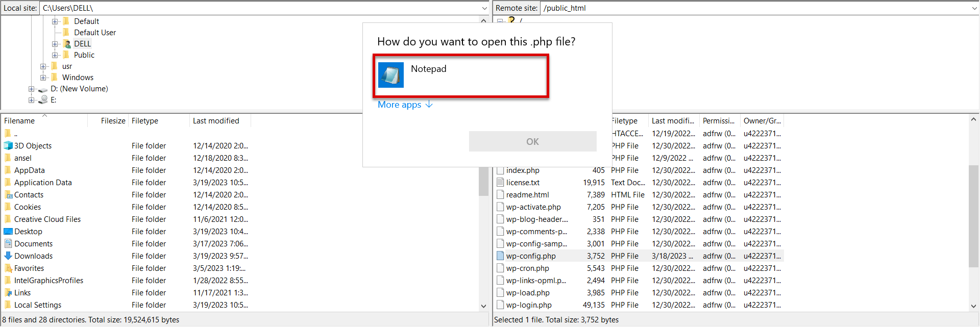Viewport: 980px width, 327px height.
Task: Click the 3D Objects folder icon
Action: (x=8, y=146)
